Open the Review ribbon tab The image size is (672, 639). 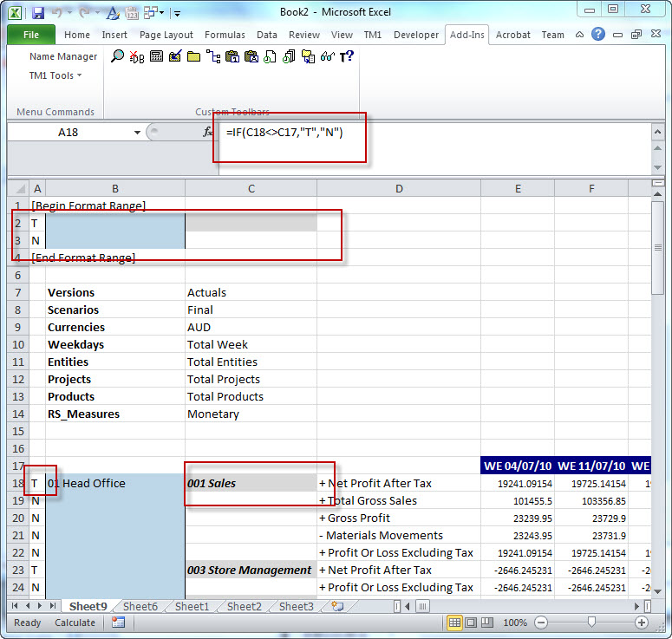click(x=304, y=35)
